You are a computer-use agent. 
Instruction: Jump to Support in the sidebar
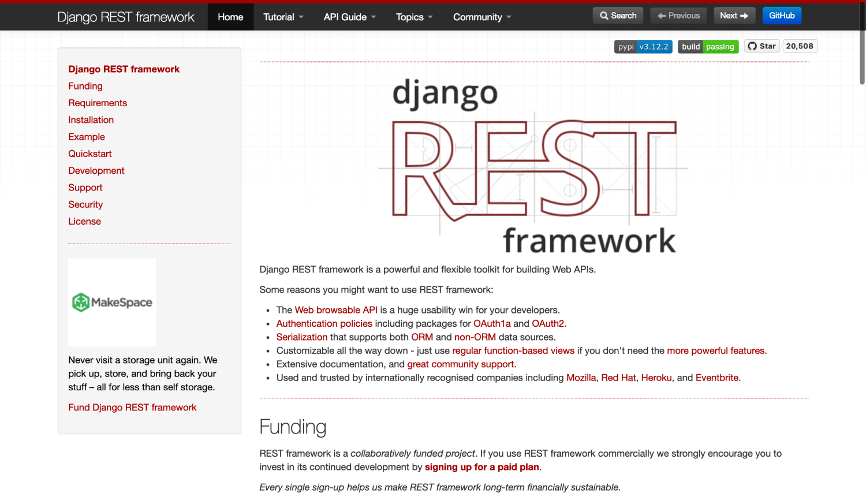tap(85, 188)
